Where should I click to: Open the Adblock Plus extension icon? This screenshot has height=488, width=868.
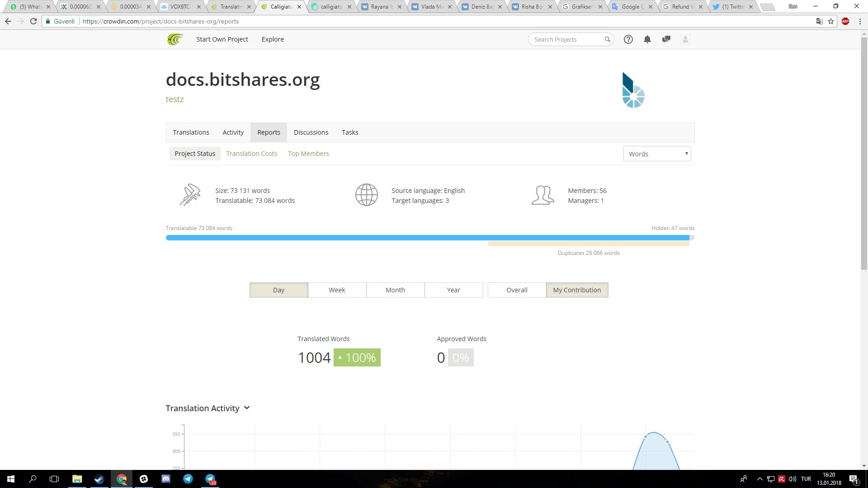tap(845, 21)
